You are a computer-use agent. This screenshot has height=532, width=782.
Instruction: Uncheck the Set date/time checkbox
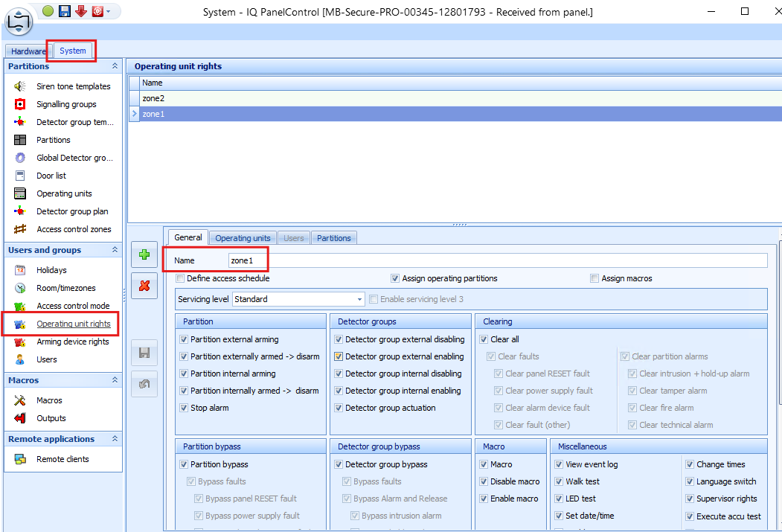tap(559, 516)
